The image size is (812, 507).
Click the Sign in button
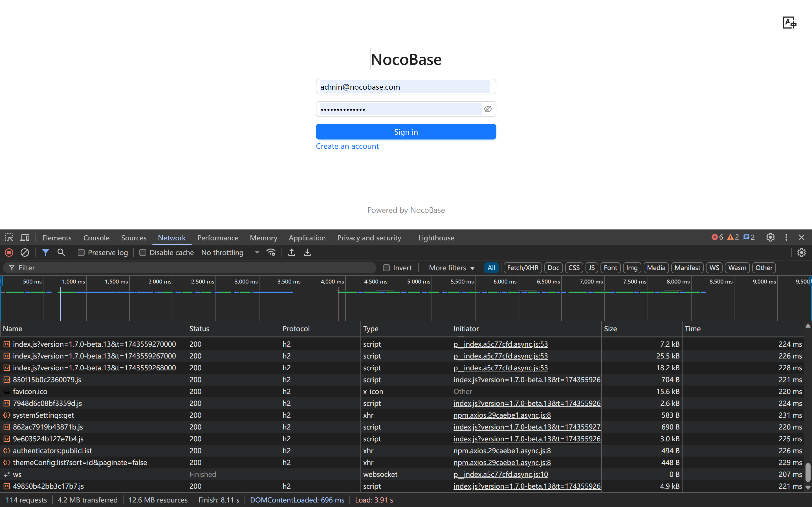[406, 132]
